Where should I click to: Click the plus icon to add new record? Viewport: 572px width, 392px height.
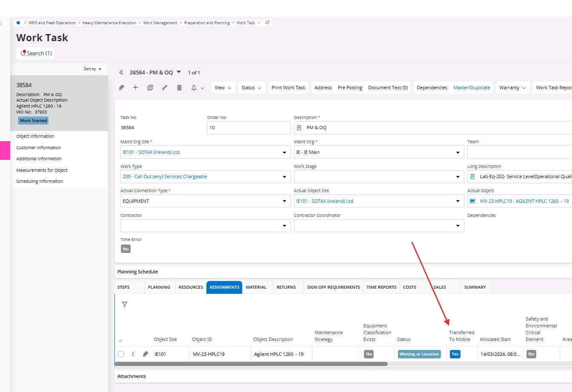(x=135, y=88)
